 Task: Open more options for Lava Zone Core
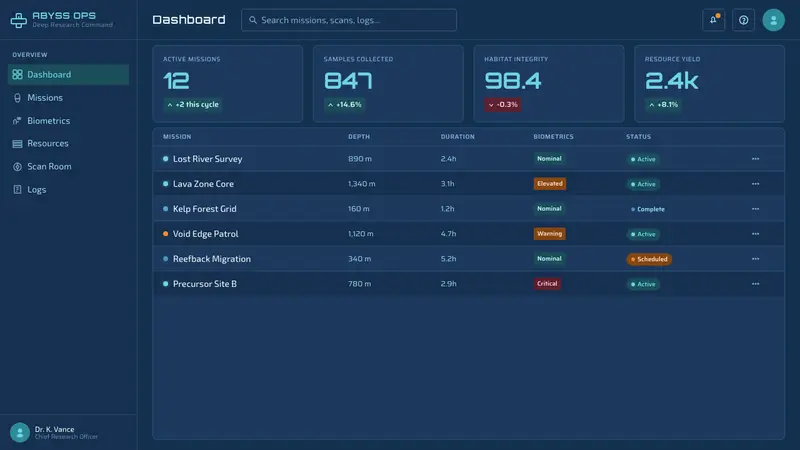coord(755,184)
